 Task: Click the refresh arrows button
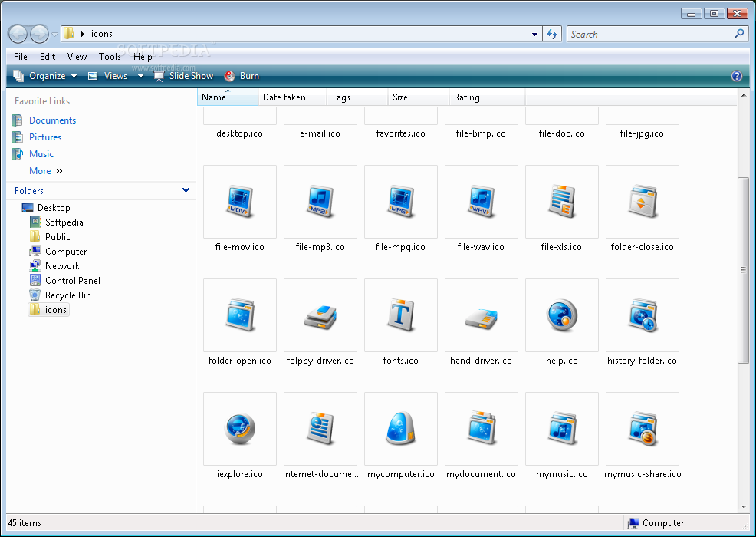[x=552, y=35]
